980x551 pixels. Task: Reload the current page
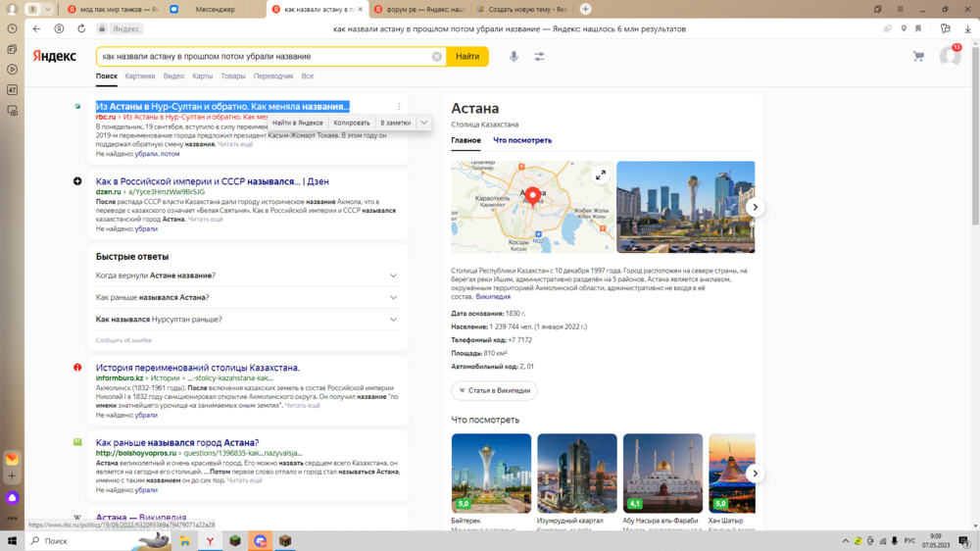tap(81, 28)
